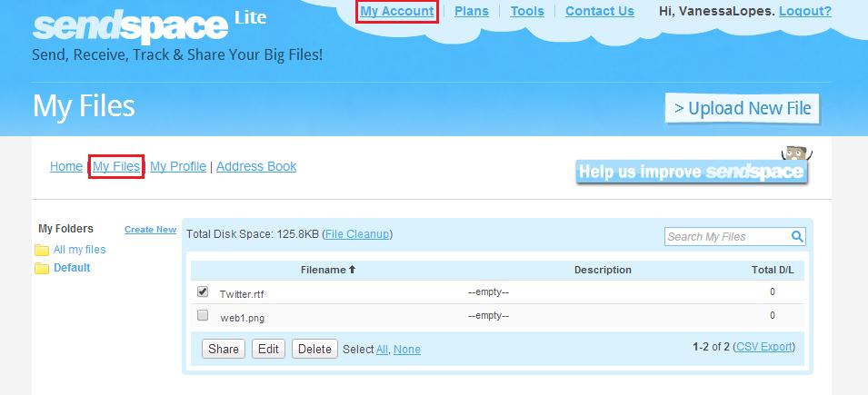
Task: Focus the Search My Files field
Action: coord(726,237)
